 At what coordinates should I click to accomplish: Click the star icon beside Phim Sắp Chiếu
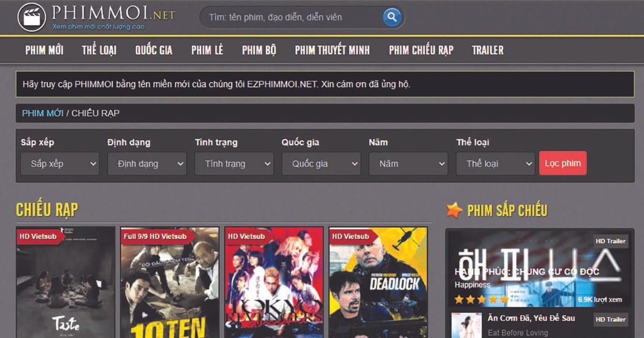(454, 210)
